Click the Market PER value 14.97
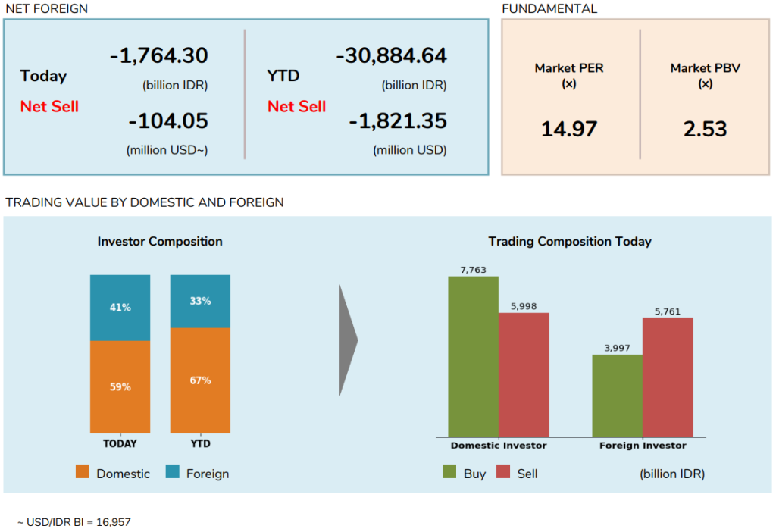This screenshot has width=776, height=532. 569,130
